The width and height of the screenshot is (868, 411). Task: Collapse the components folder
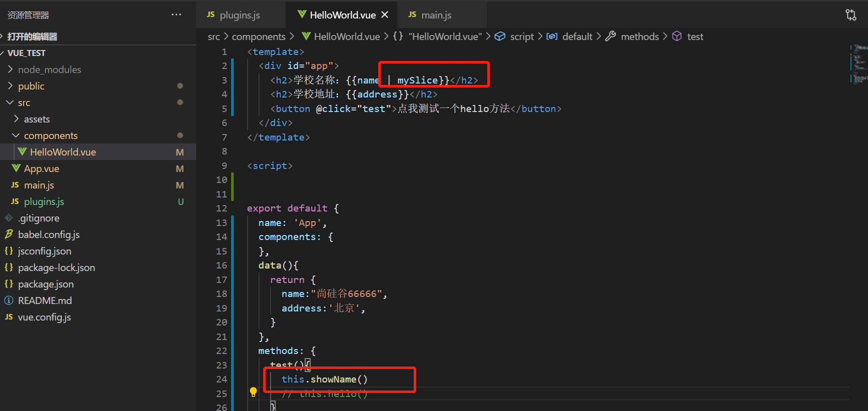98,135
